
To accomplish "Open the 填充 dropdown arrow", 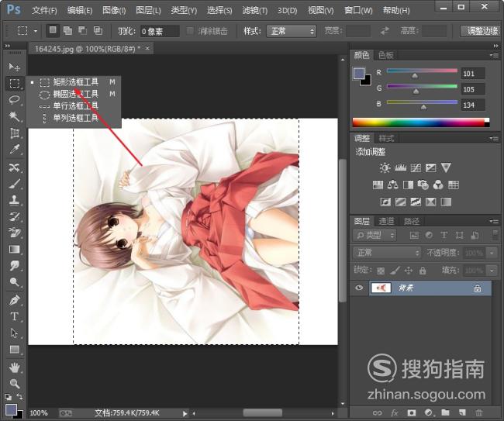I will (x=492, y=271).
